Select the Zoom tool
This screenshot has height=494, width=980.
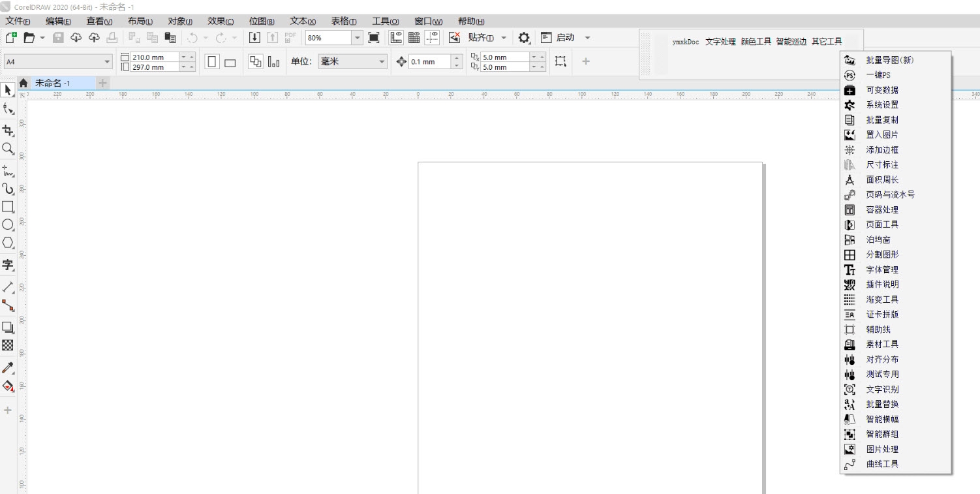8,149
